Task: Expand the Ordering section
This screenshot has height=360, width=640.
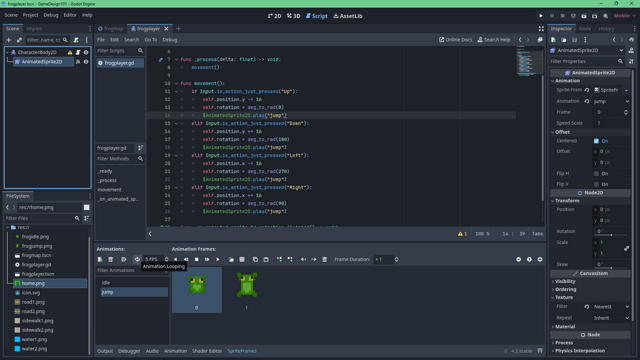Action: pos(565,289)
